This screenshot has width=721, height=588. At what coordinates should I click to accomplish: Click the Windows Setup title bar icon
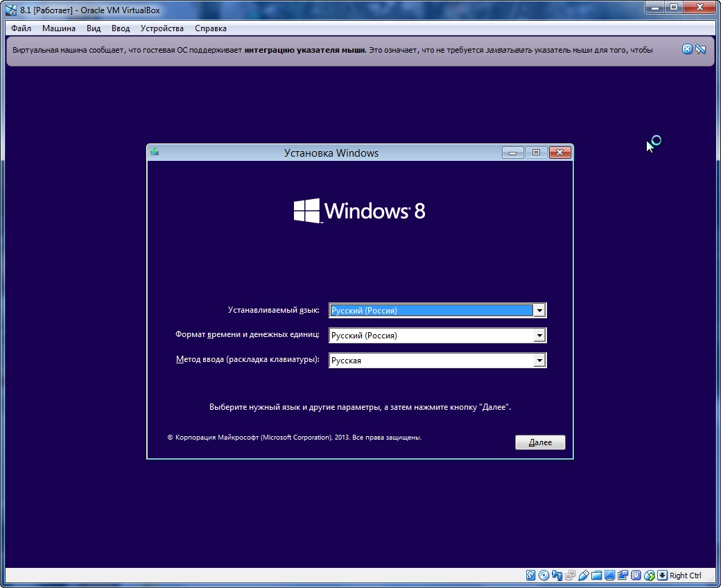pos(155,152)
